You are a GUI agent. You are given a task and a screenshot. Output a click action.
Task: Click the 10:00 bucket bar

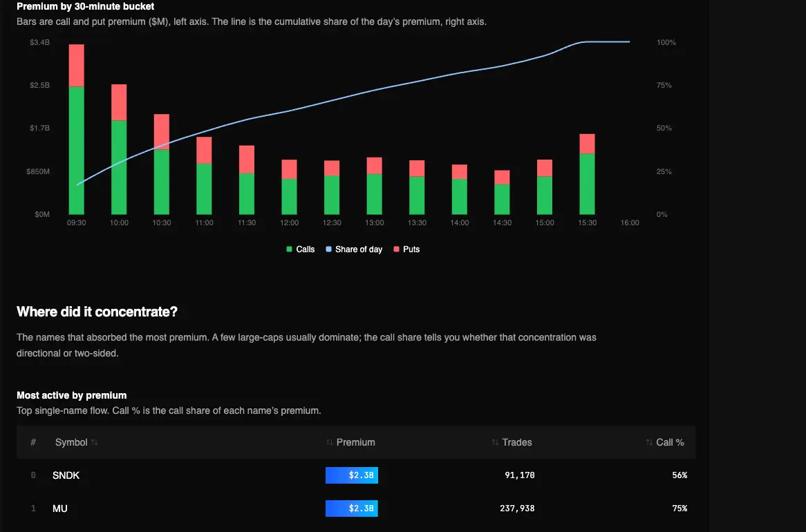[119, 149]
